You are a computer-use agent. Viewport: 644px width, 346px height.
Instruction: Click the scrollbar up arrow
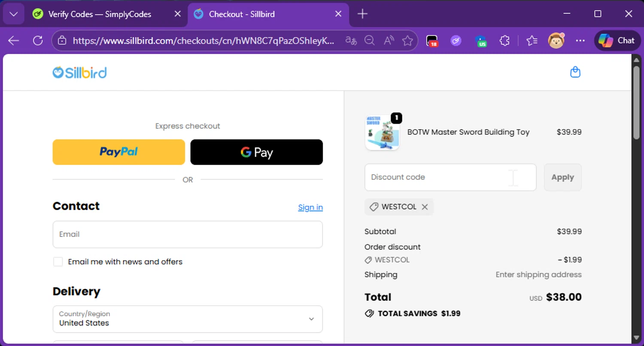pos(637,59)
